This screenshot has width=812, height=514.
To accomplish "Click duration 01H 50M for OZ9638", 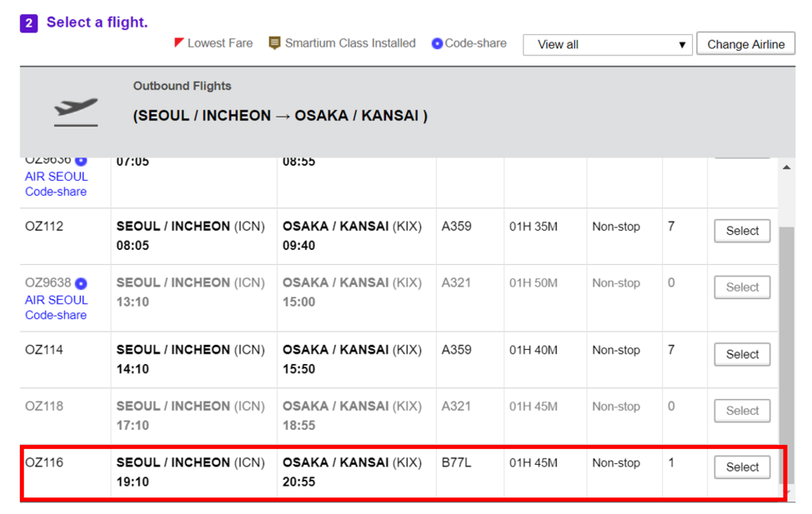I will [x=534, y=283].
